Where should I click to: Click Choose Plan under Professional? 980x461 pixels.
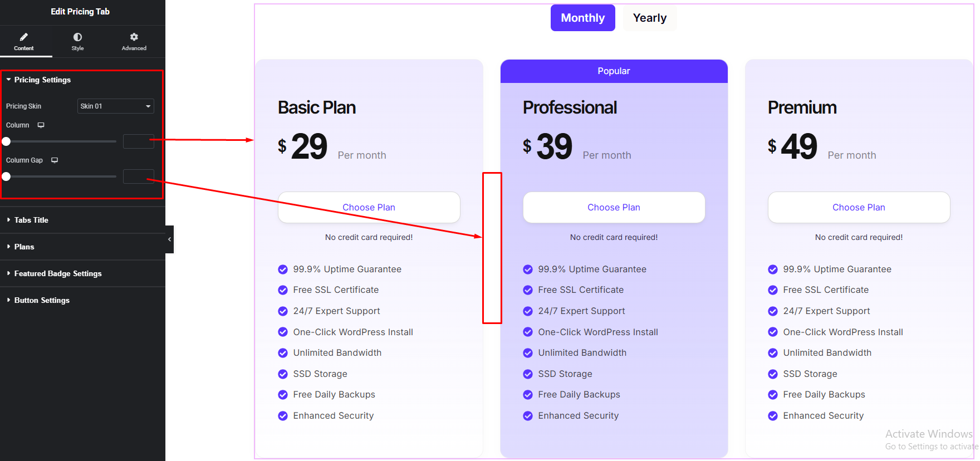pyautogui.click(x=614, y=208)
